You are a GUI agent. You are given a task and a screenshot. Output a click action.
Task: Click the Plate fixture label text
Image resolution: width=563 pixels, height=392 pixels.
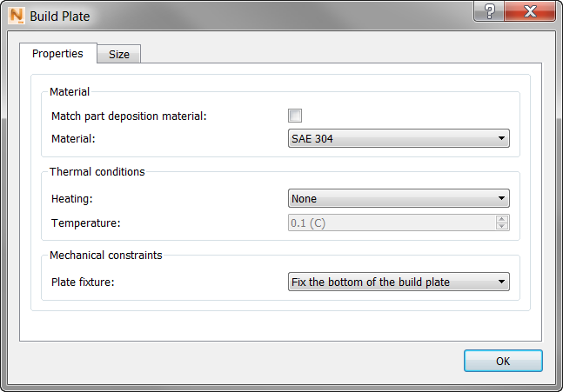84,282
